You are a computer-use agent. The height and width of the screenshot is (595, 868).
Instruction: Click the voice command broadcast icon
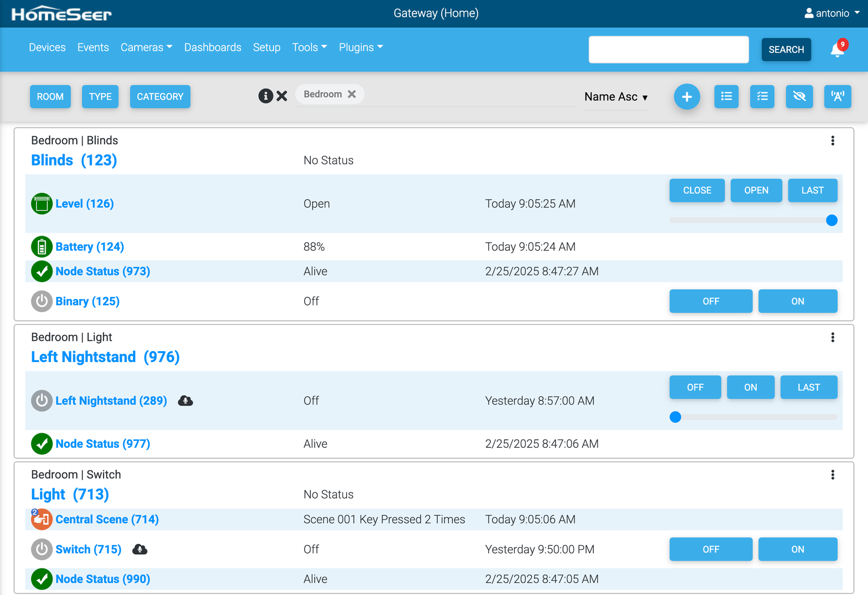tap(838, 97)
